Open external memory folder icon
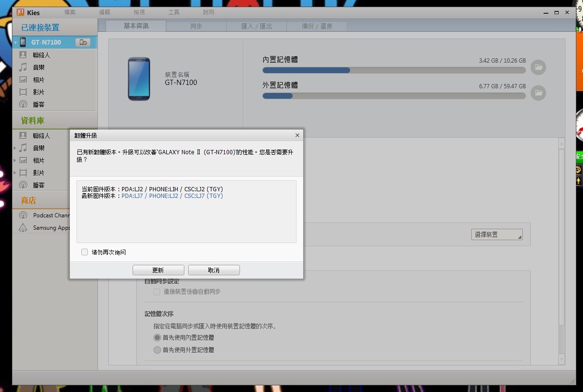Viewport: 583px width, 392px height. [x=538, y=93]
